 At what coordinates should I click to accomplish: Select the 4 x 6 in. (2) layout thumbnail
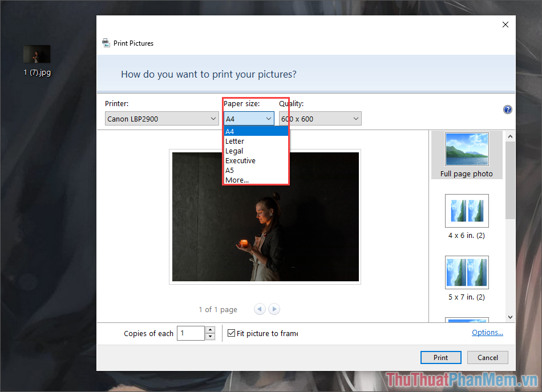click(x=467, y=216)
